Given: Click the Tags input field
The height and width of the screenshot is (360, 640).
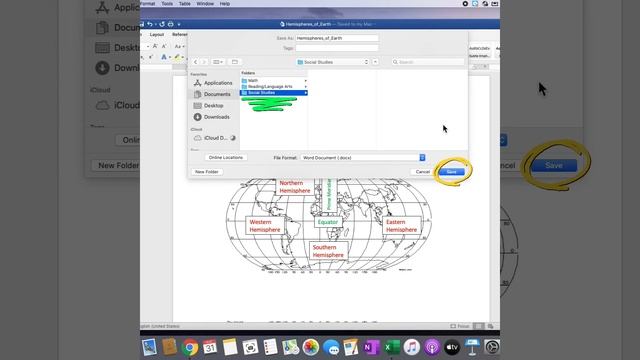Looking at the screenshot, I should click(337, 48).
